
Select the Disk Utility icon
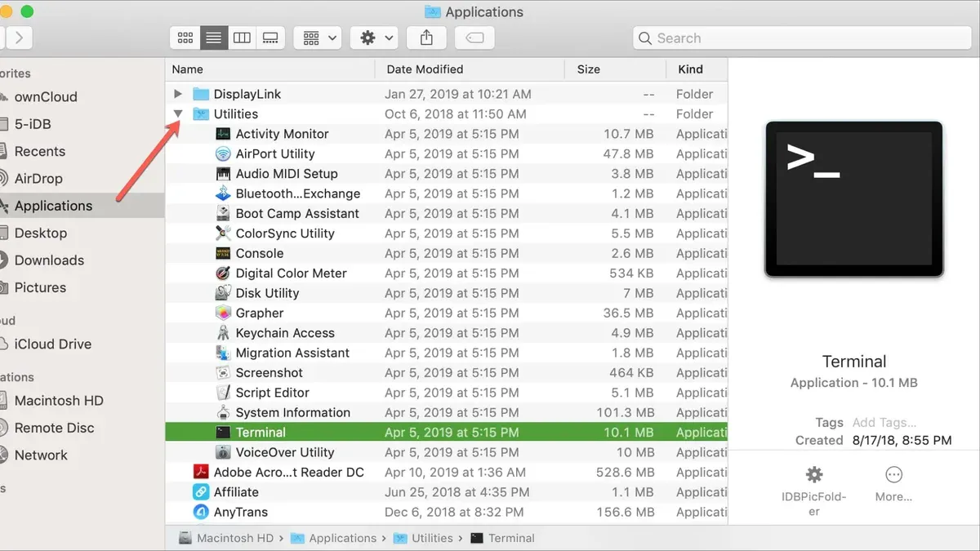pos(223,293)
